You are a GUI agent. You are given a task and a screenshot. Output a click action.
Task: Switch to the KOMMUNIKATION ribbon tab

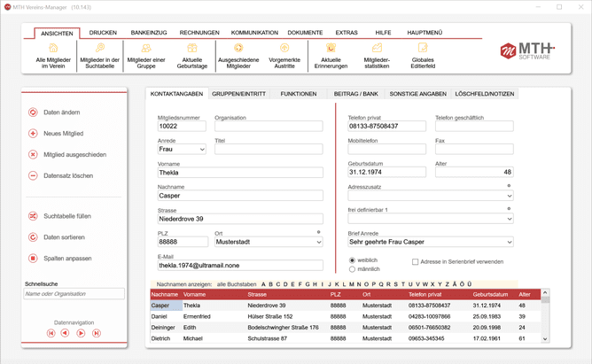254,33
